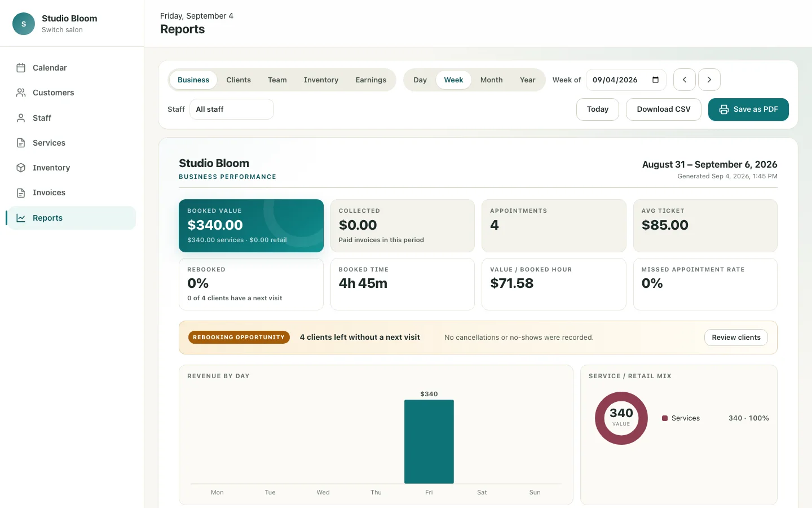The image size is (812, 508).
Task: Open the Team report tab
Action: coord(277,80)
